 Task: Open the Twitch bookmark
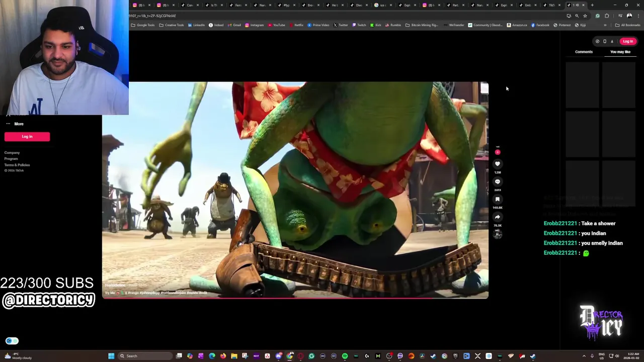click(359, 25)
